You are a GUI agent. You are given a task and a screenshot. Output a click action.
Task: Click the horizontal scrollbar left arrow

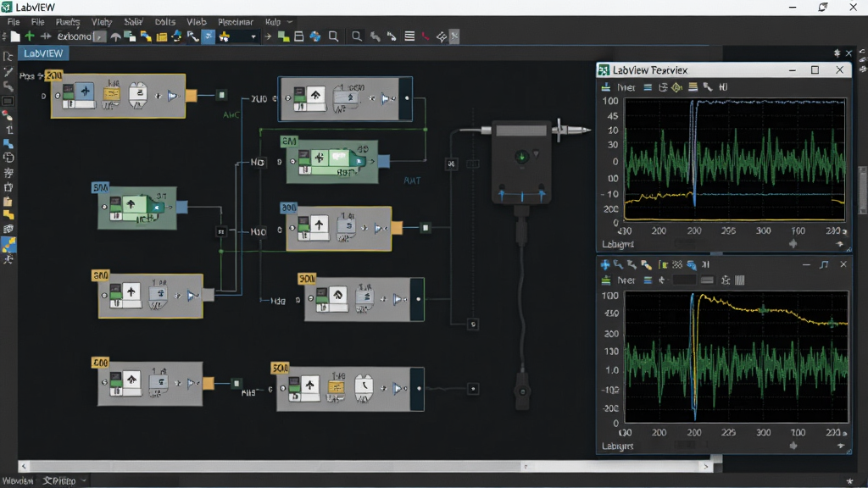[x=23, y=467]
